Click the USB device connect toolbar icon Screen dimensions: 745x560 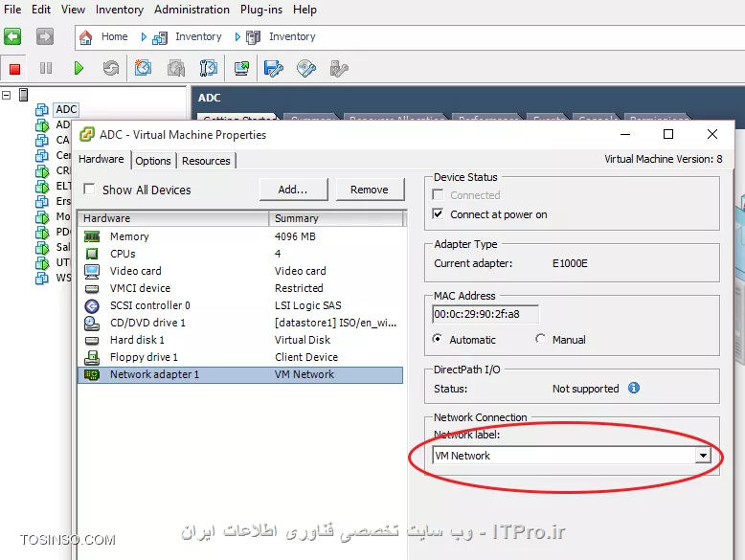pos(339,69)
